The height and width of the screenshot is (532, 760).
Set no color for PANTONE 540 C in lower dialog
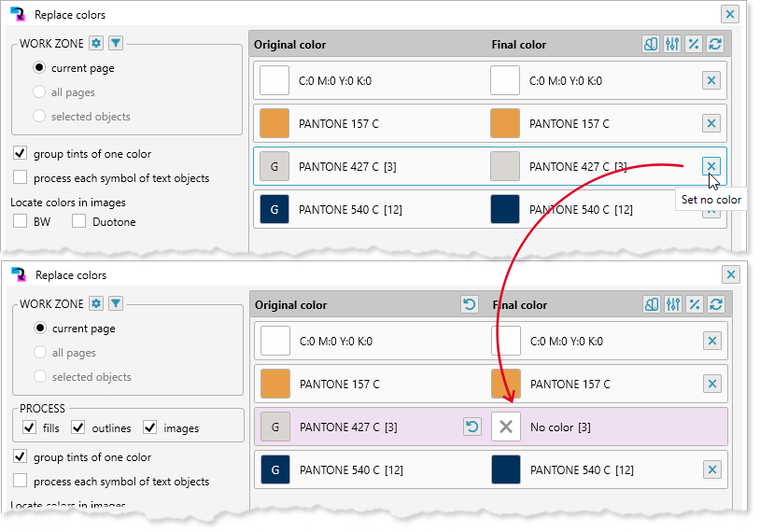712,469
